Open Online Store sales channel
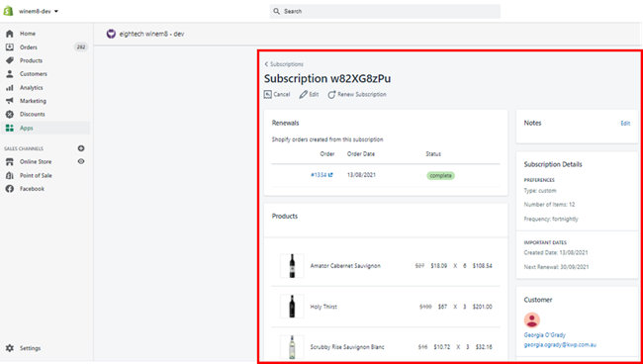643x364 pixels. (36, 162)
